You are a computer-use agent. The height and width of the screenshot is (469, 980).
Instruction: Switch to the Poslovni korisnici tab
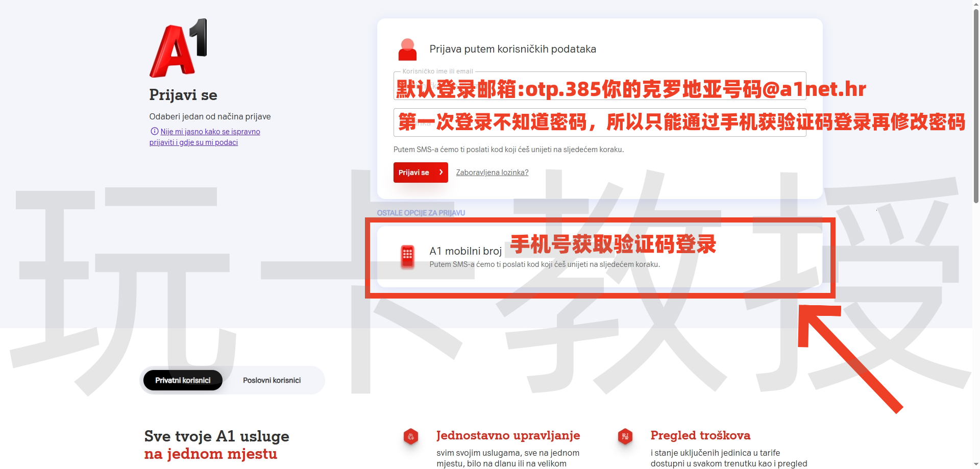tap(272, 380)
